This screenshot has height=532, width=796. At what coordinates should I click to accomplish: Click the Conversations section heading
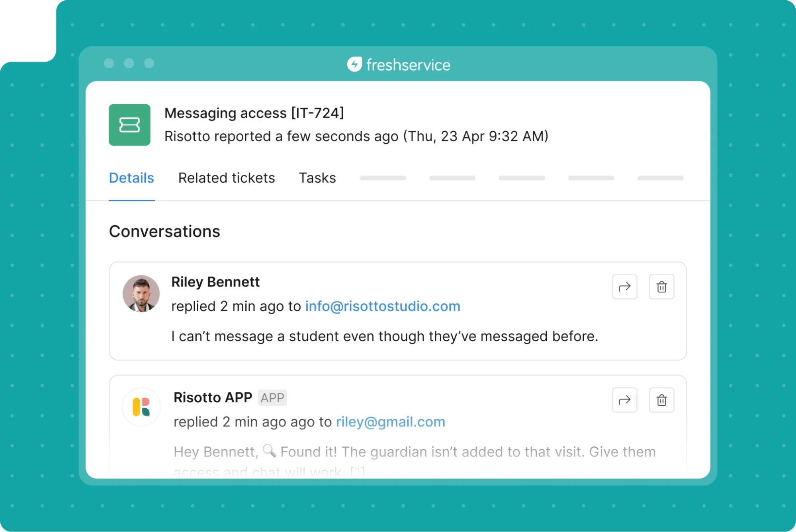tap(164, 232)
